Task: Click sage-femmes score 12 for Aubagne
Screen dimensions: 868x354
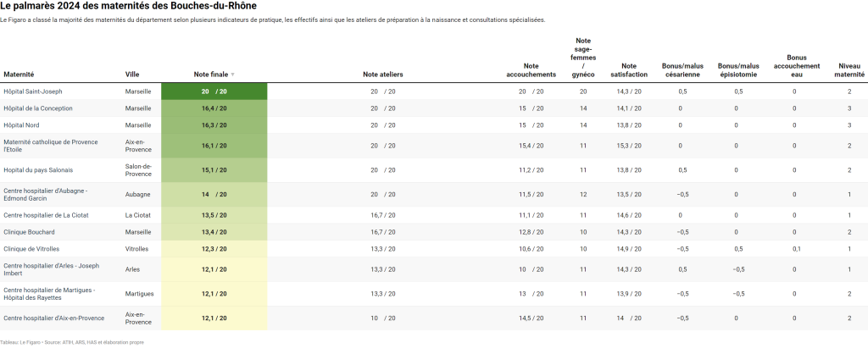Action: coord(583,194)
